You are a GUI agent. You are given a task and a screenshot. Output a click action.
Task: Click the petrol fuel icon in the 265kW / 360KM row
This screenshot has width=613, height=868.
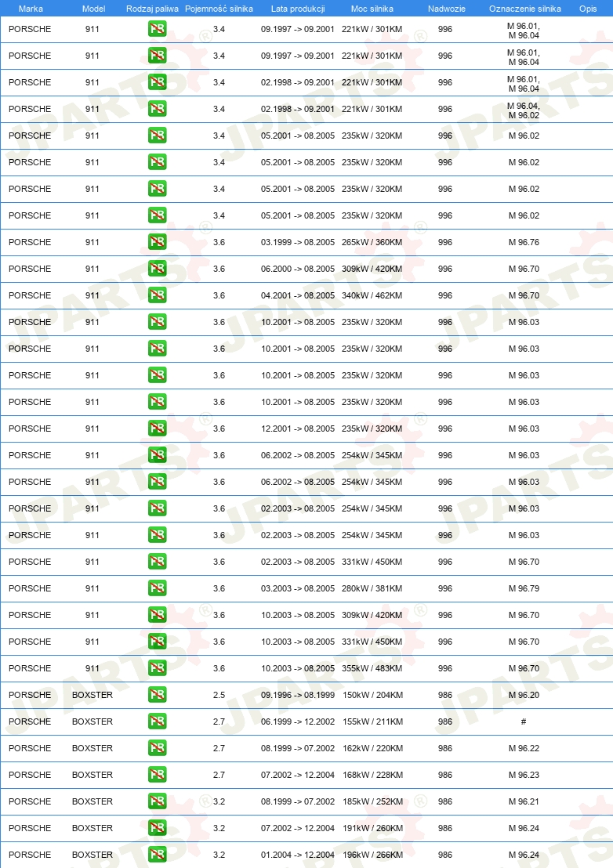pyautogui.click(x=158, y=242)
